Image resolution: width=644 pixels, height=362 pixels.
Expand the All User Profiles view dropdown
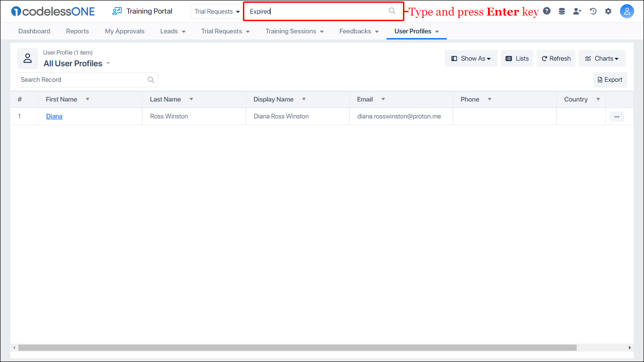click(x=108, y=63)
